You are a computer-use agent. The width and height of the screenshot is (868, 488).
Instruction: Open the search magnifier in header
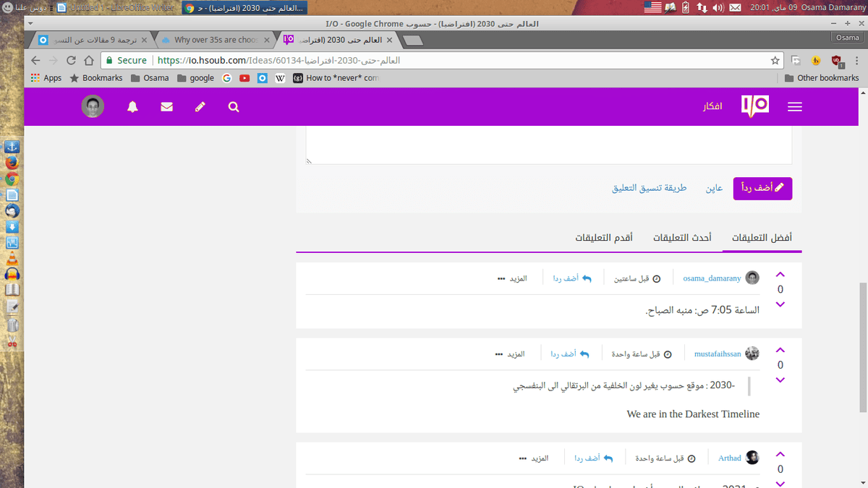click(x=234, y=107)
